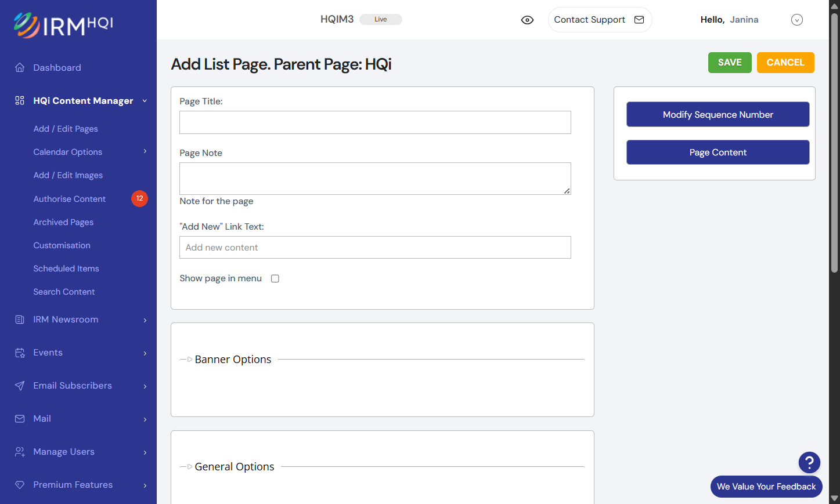Click the envelope icon in Contact Support
The image size is (840, 504).
tap(639, 20)
